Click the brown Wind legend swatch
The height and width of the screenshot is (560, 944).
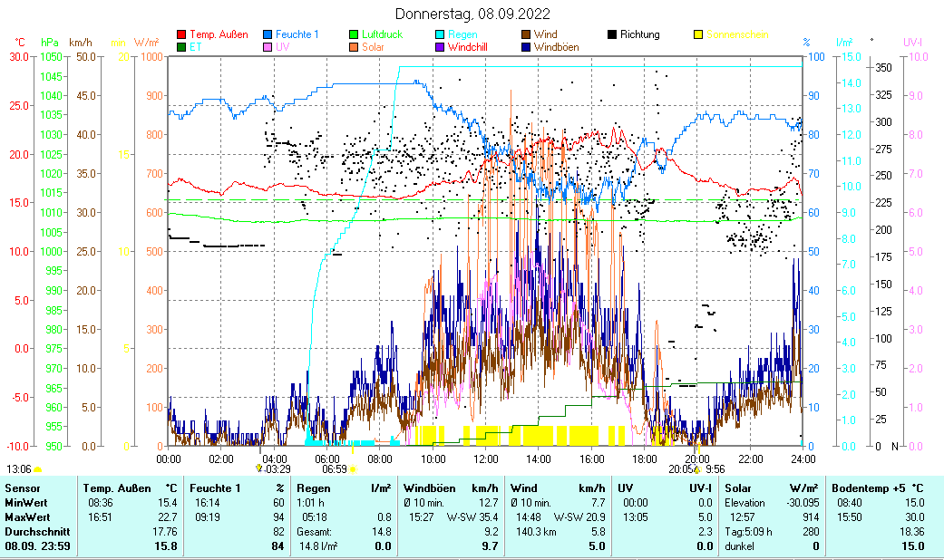[x=526, y=35]
